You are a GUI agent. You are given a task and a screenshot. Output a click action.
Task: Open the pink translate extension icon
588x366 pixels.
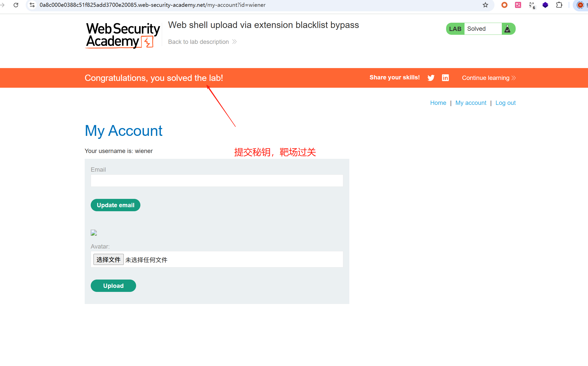518,5
